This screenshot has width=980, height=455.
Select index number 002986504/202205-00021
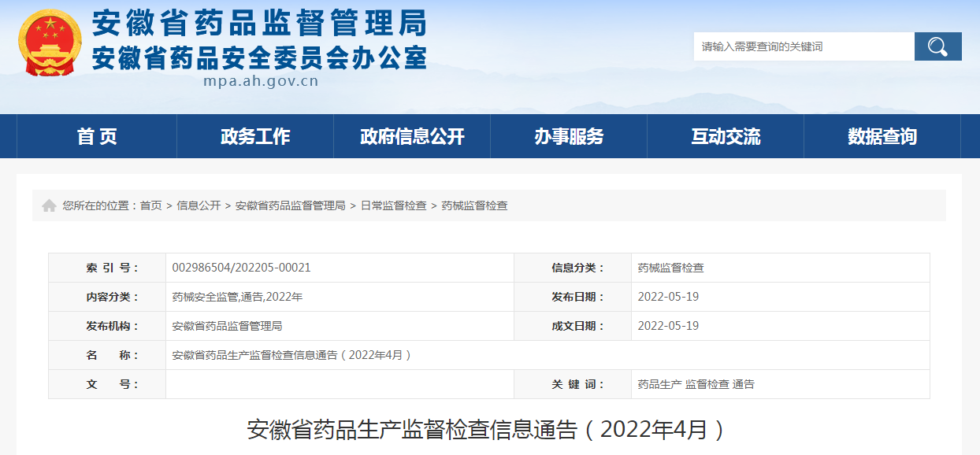point(242,268)
